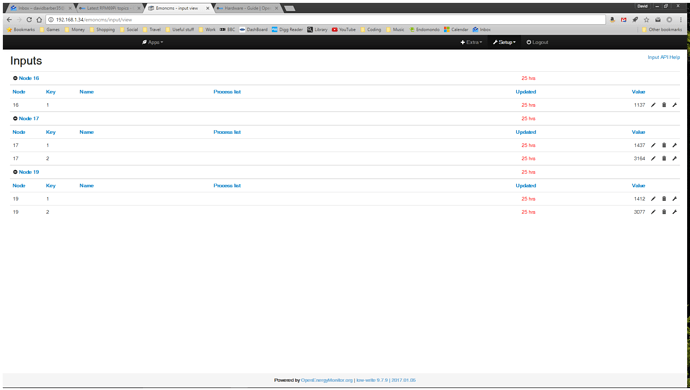Viewport: 690px width, 390px height.
Task: Bookmark this page with the star
Action: click(x=646, y=20)
